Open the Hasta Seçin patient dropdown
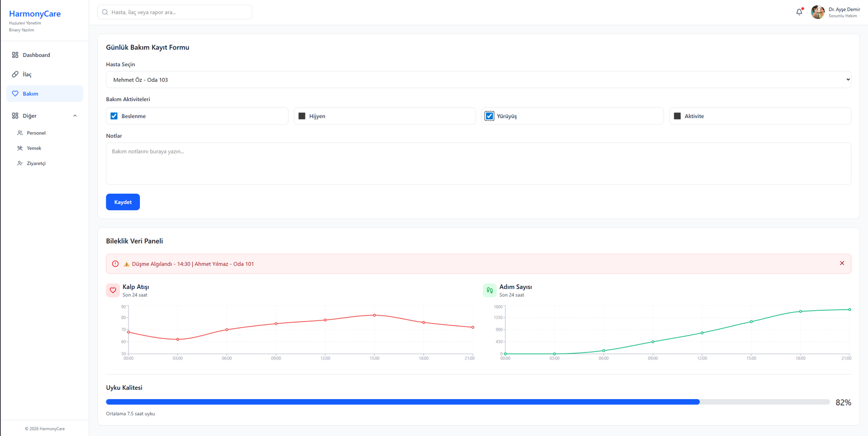 coord(478,80)
